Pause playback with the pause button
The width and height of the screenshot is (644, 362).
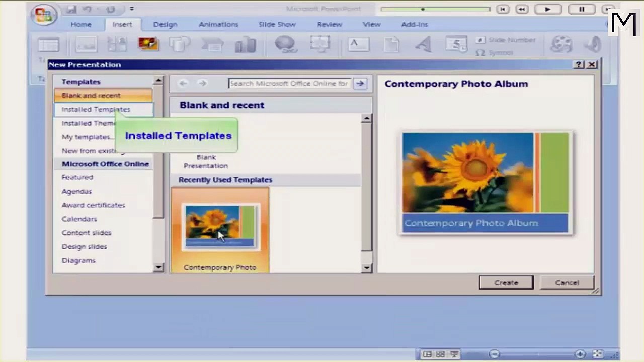click(x=582, y=9)
